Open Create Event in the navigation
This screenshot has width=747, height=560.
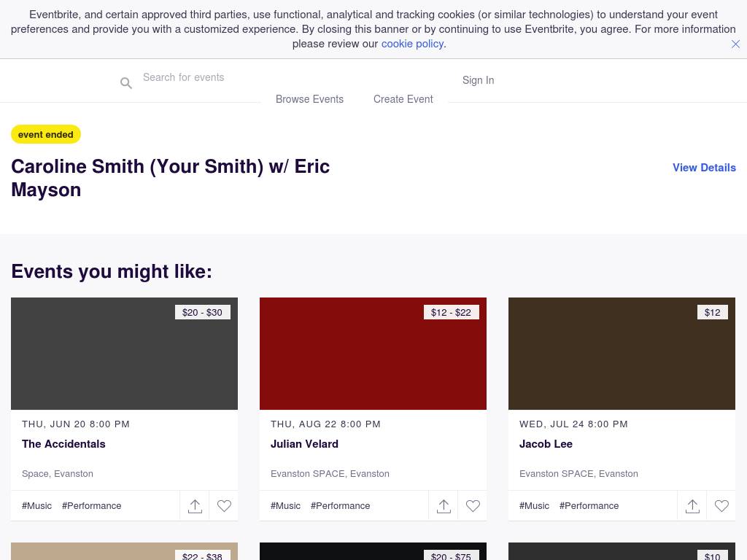(403, 99)
